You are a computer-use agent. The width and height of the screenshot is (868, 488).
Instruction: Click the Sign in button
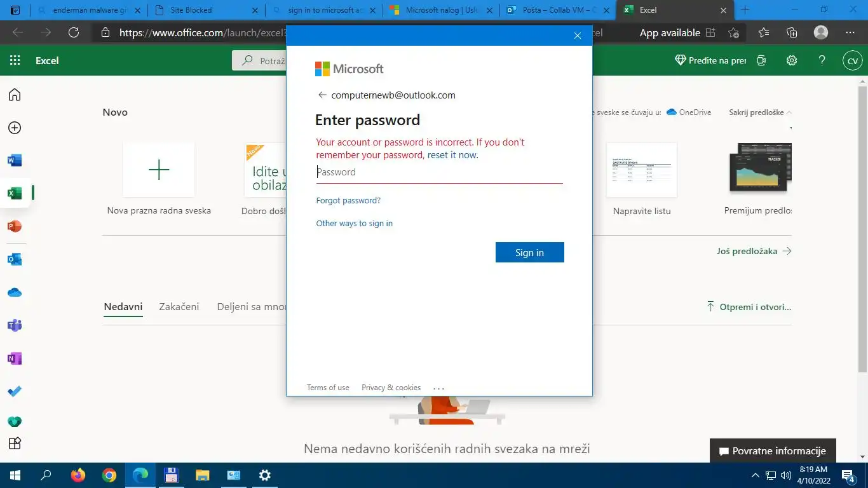pyautogui.click(x=529, y=252)
